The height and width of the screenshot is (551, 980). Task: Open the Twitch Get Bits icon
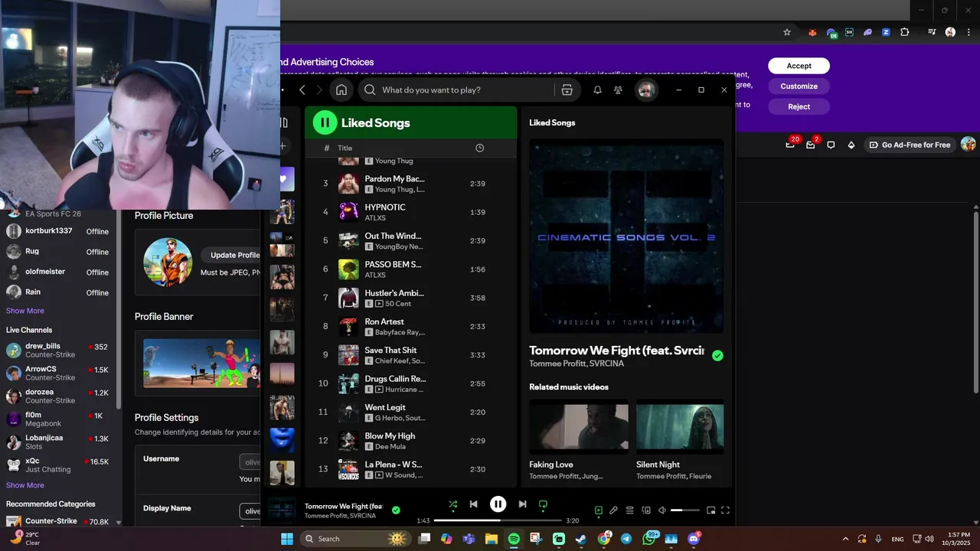[851, 145]
